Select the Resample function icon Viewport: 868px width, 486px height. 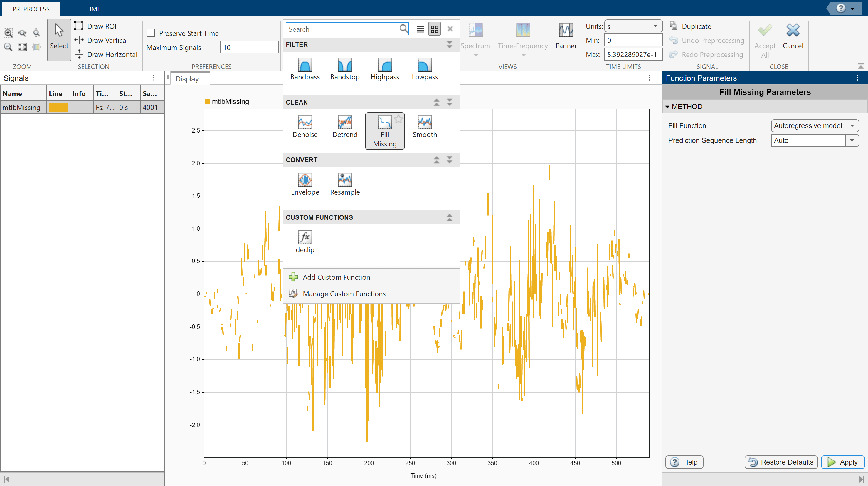click(345, 180)
